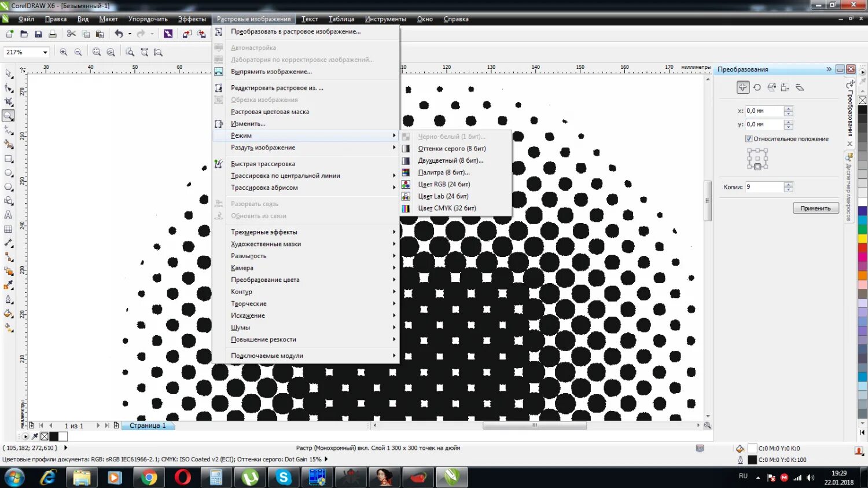Click the Zoom to page width icon
Viewport: 868px width, 488px height.
pos(144,52)
